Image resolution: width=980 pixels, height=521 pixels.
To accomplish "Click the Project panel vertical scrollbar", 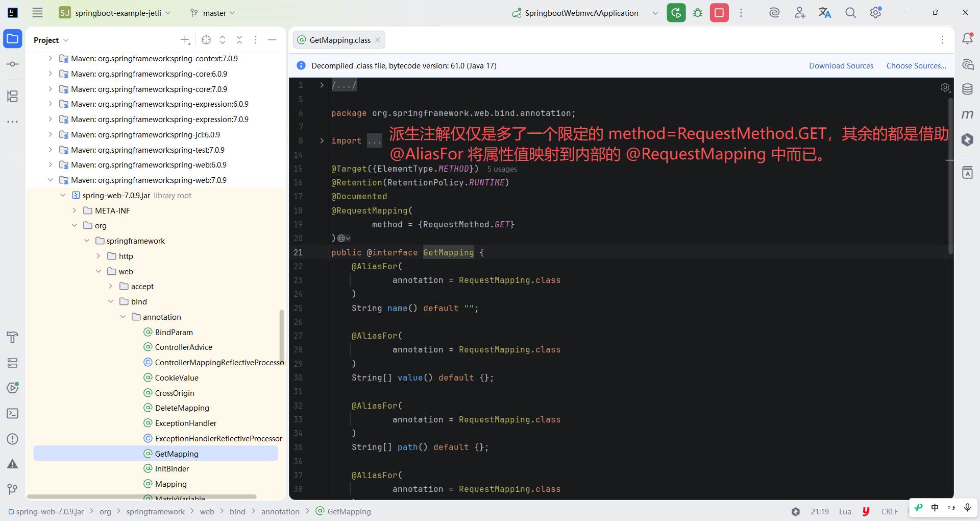I will (281, 335).
